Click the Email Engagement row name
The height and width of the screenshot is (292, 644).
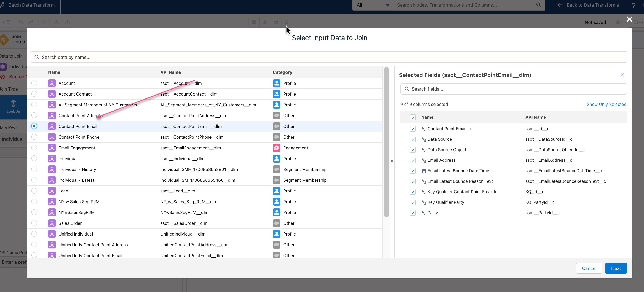click(77, 148)
